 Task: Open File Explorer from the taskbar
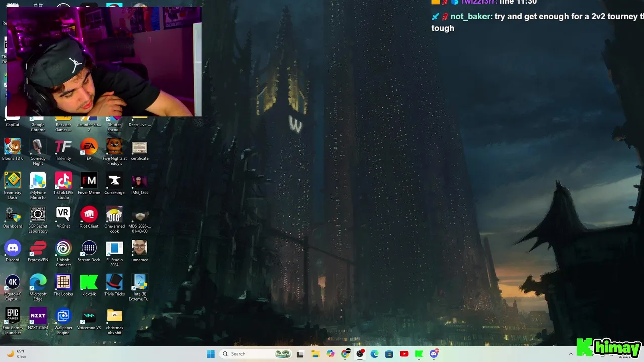pos(315,354)
